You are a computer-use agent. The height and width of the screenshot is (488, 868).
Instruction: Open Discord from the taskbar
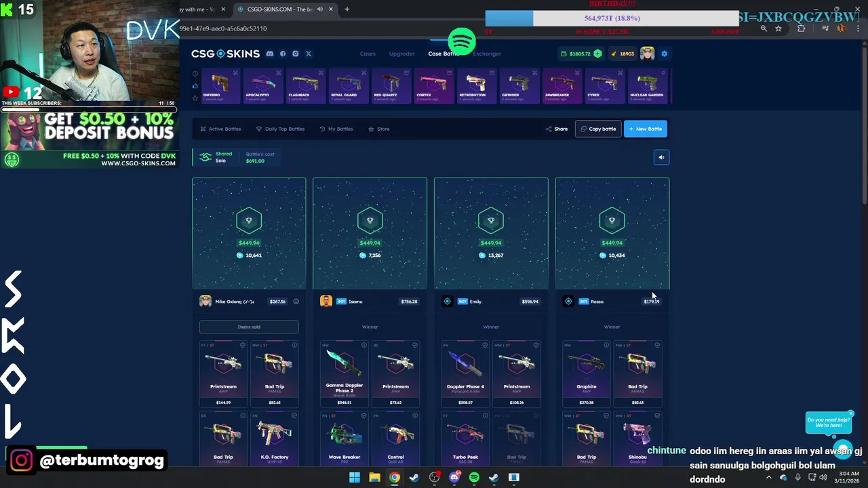(454, 477)
